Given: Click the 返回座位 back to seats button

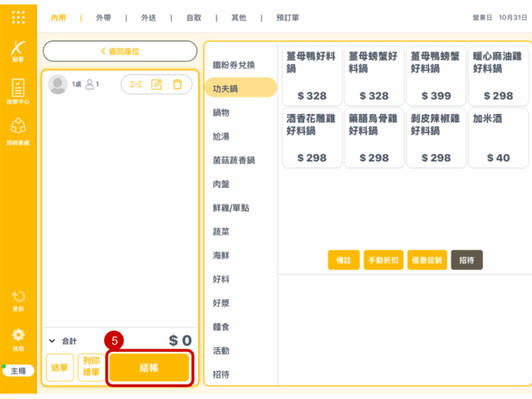Looking at the screenshot, I should 120,51.
